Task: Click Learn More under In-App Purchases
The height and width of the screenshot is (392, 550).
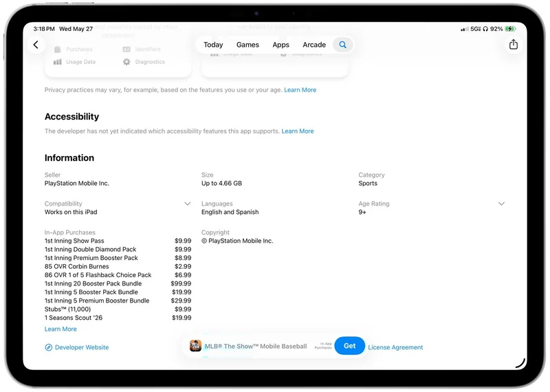Action: pos(60,329)
